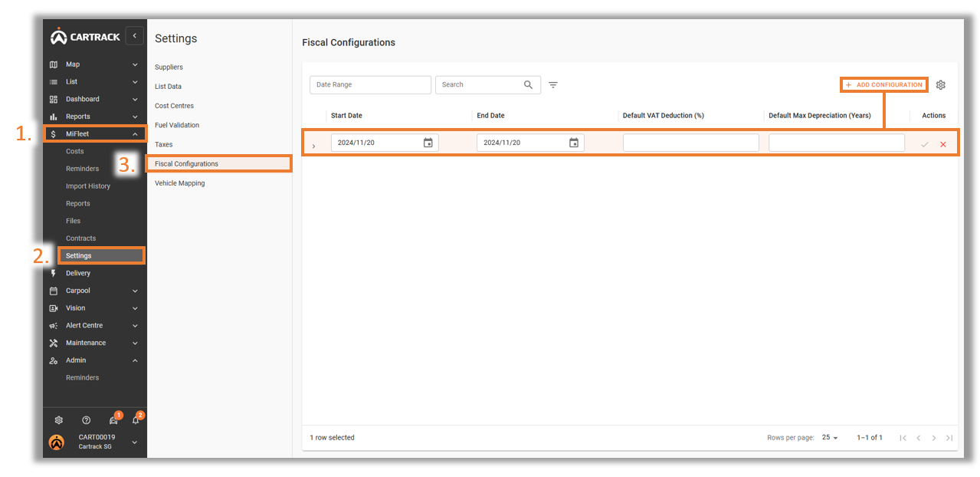Open Vehicle Mapping settings page
The height and width of the screenshot is (477, 980).
(x=179, y=183)
